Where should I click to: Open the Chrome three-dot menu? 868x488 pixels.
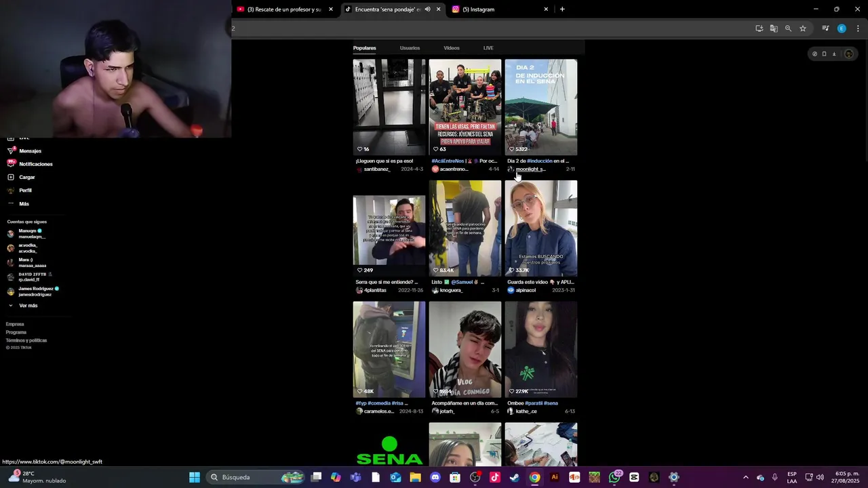coord(859,28)
